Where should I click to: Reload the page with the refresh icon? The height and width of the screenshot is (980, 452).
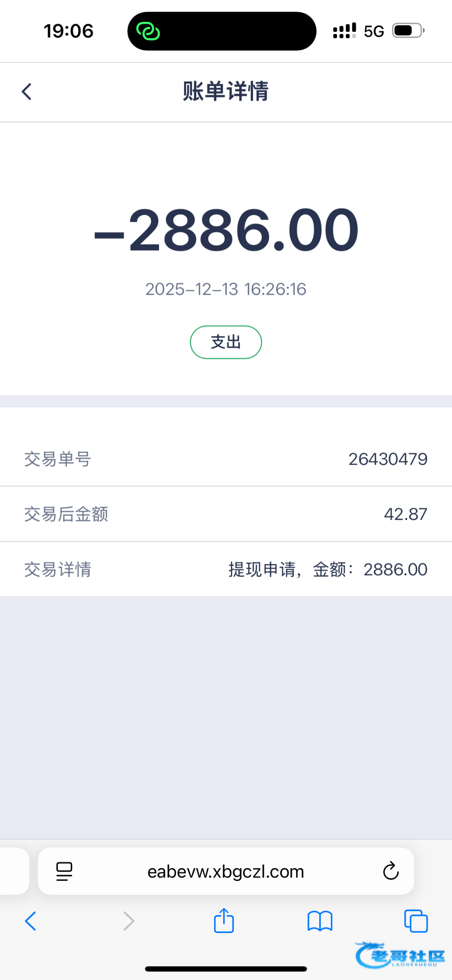click(390, 871)
